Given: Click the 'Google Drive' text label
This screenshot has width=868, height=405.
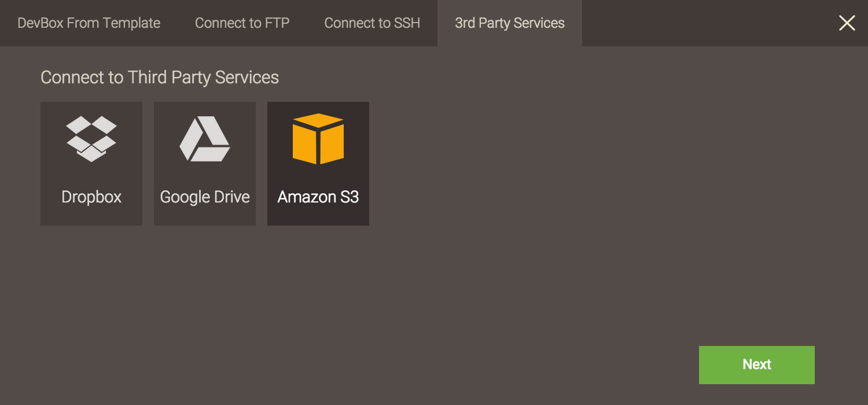Looking at the screenshot, I should coord(205,197).
